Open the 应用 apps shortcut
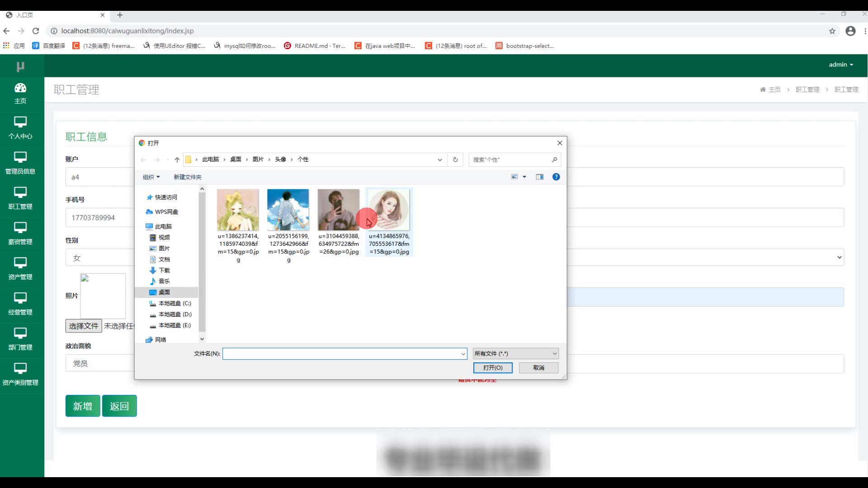 coord(14,46)
